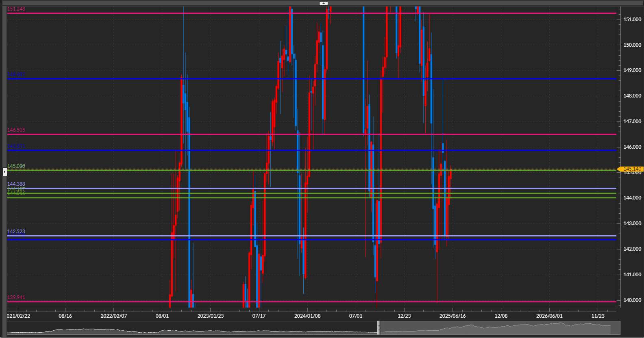Screen dimensions: 644x338
Task: Click the 08/16 date axis label
Action: pyautogui.click(x=65, y=316)
